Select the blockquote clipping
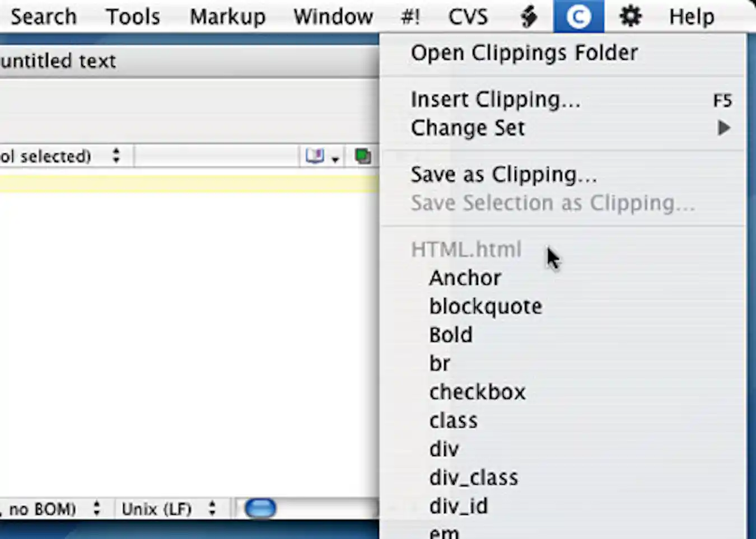Image resolution: width=756 pixels, height=539 pixels. pyautogui.click(x=485, y=306)
